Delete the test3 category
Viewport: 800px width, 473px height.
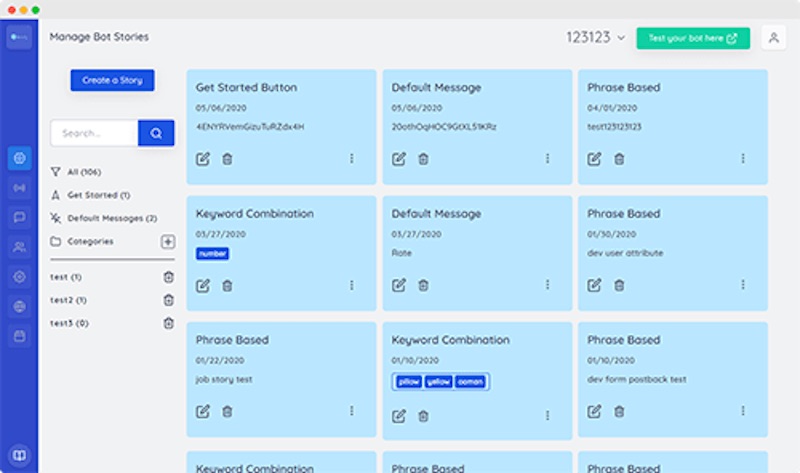(x=168, y=323)
